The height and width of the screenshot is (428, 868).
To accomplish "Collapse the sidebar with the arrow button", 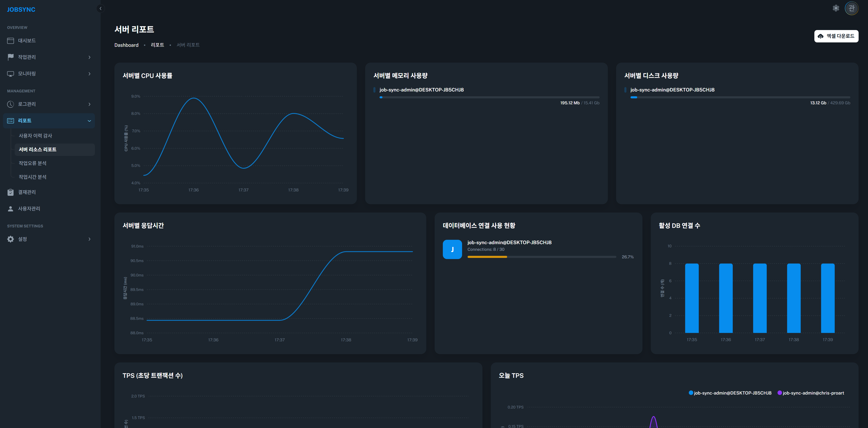I will point(100,8).
